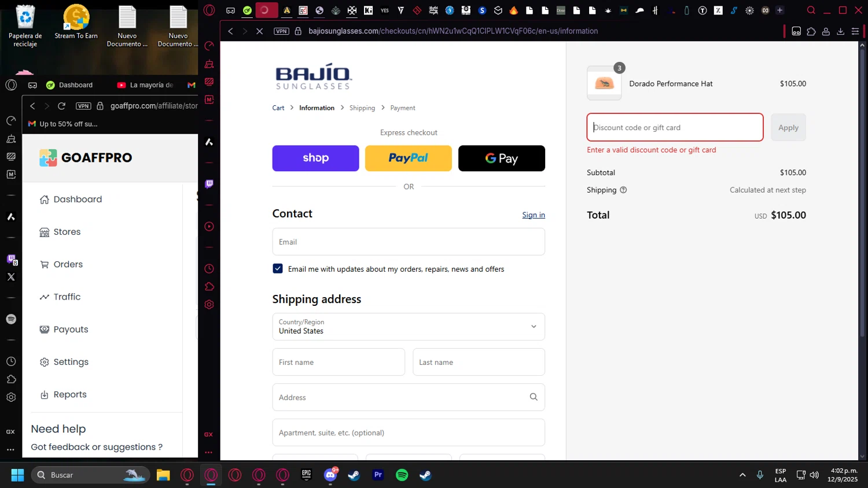Click the address search icon in Address field
The width and height of the screenshot is (868, 488).
pyautogui.click(x=534, y=397)
